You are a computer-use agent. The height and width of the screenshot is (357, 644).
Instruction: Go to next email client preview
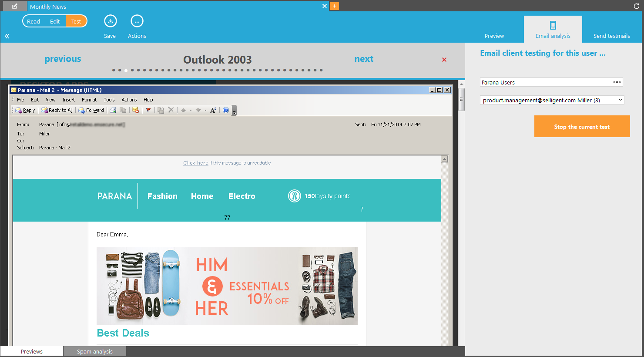point(364,59)
